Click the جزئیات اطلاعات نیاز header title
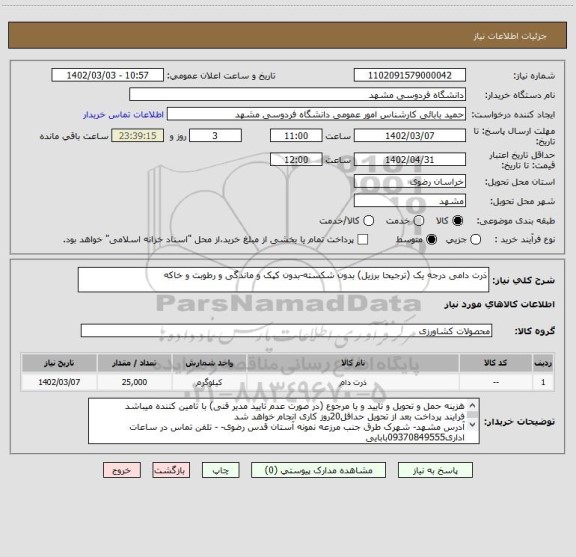 tap(510, 36)
